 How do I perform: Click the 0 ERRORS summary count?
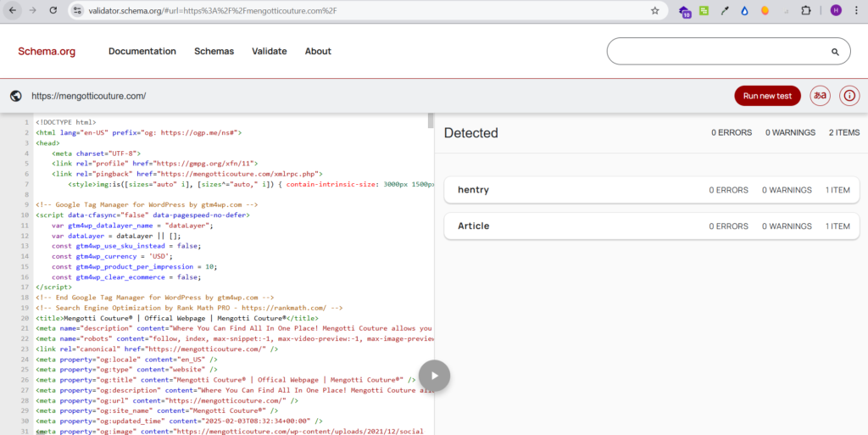[x=732, y=133]
